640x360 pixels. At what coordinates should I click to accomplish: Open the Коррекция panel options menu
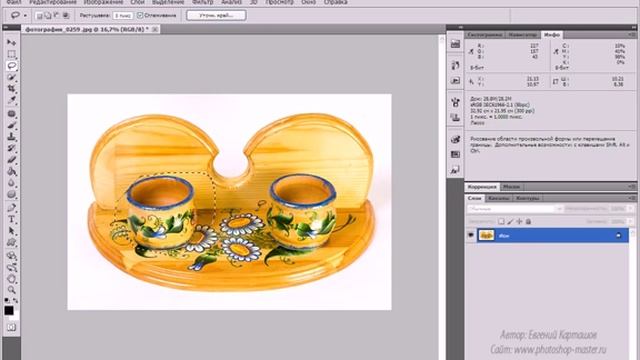pyautogui.click(x=631, y=187)
